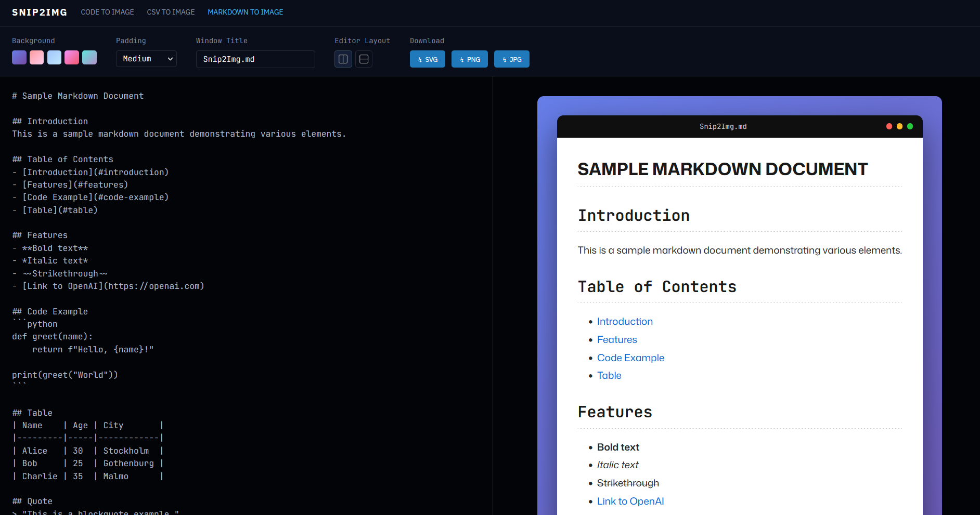Click the 'Table of Contents' preview heading
Image resolution: width=980 pixels, height=515 pixels.
tap(657, 287)
